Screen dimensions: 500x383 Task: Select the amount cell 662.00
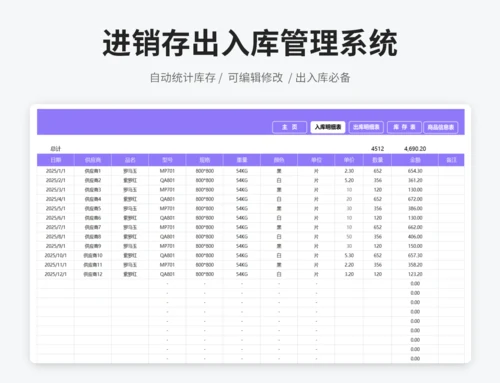(415, 227)
